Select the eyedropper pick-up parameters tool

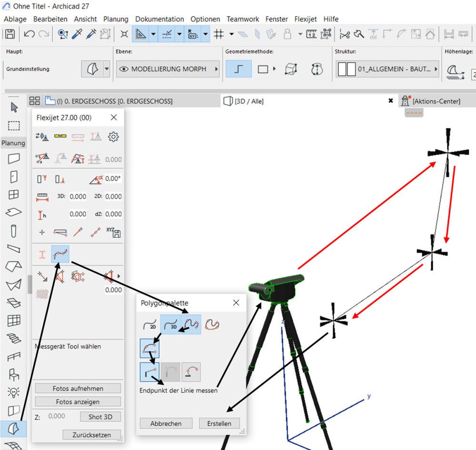pos(77,34)
